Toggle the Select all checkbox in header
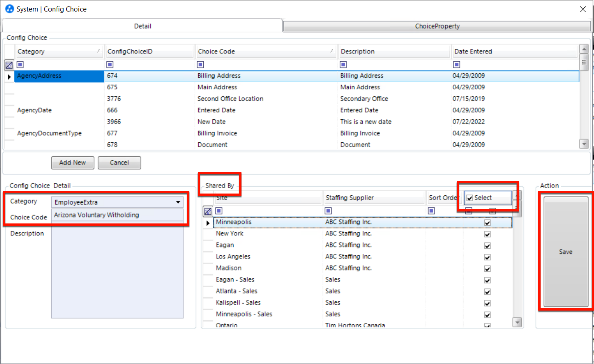 click(x=470, y=198)
